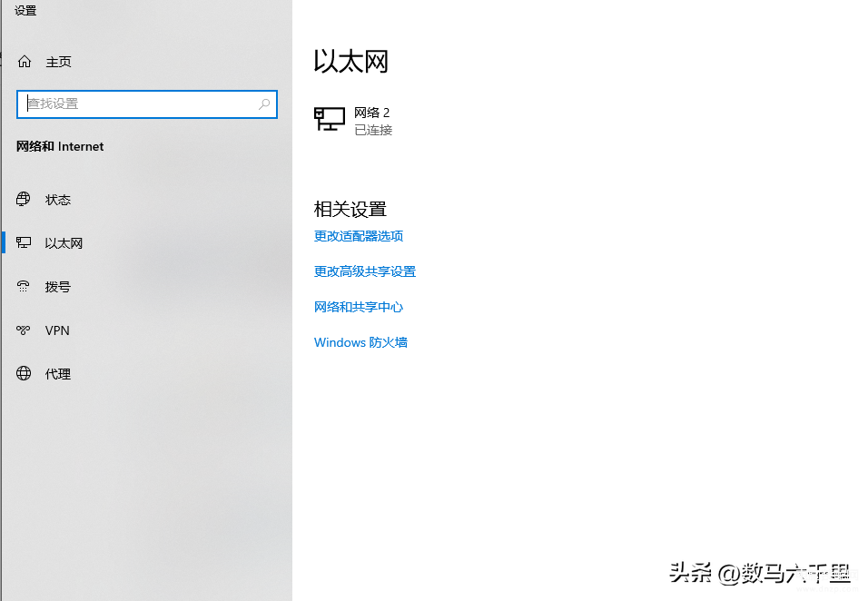Image resolution: width=868 pixels, height=601 pixels.
Task: Open 更改高级共享设置 link
Action: [x=365, y=271]
